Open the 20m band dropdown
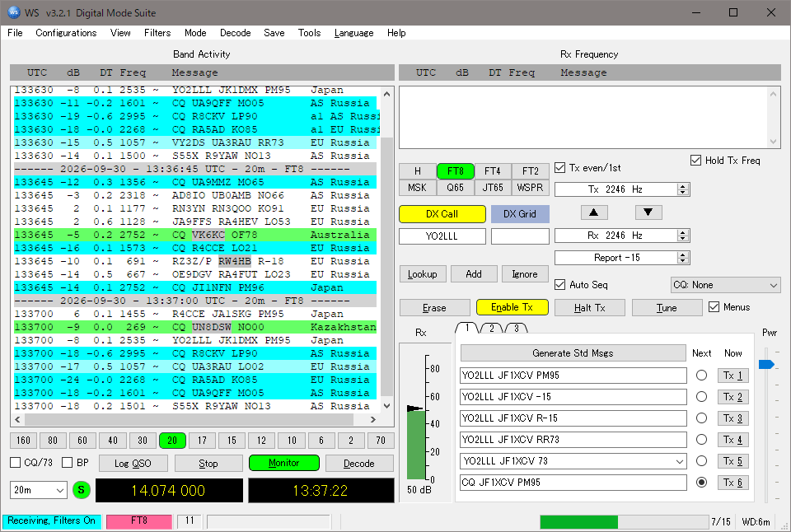This screenshot has width=791, height=532. tap(39, 490)
